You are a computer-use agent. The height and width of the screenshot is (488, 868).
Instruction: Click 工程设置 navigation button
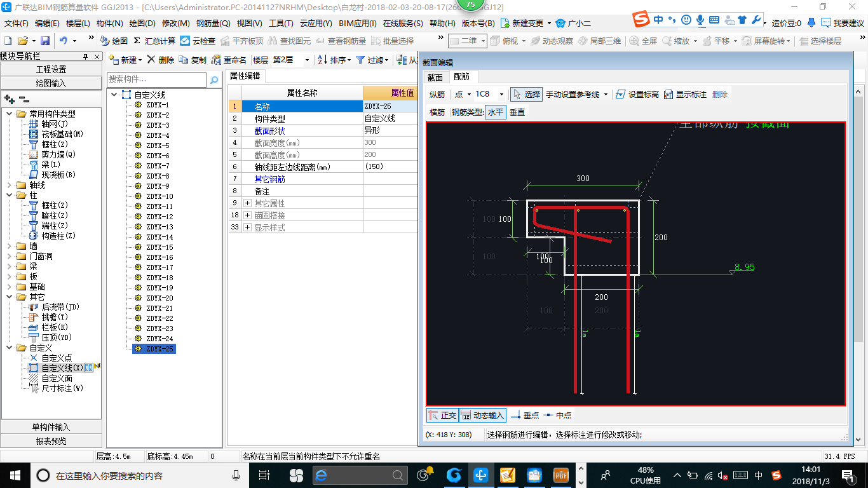coord(51,69)
